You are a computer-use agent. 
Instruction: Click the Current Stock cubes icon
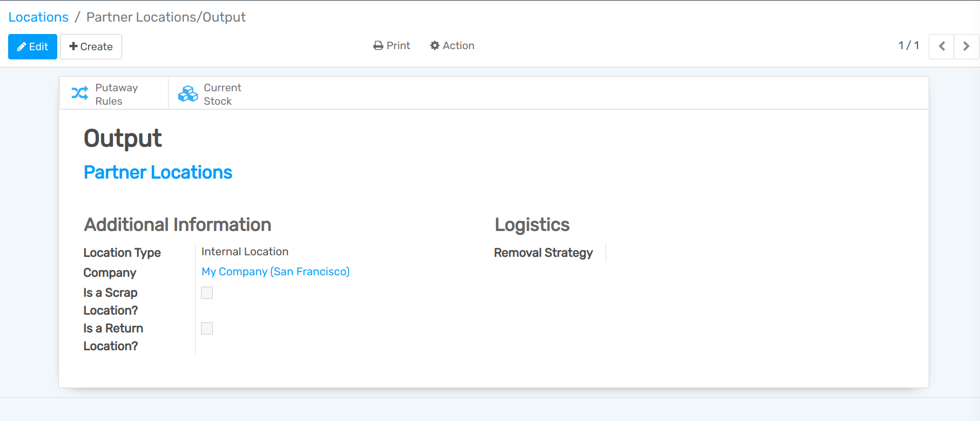point(188,93)
